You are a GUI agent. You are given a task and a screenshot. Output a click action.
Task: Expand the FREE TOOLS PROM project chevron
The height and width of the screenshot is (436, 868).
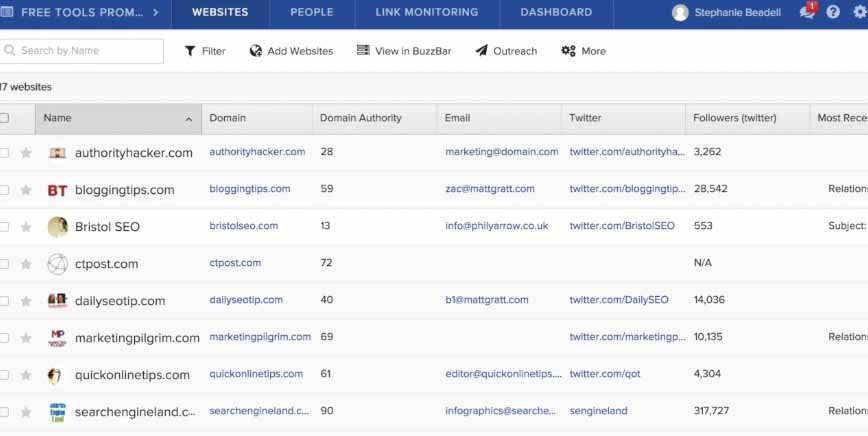(x=155, y=12)
